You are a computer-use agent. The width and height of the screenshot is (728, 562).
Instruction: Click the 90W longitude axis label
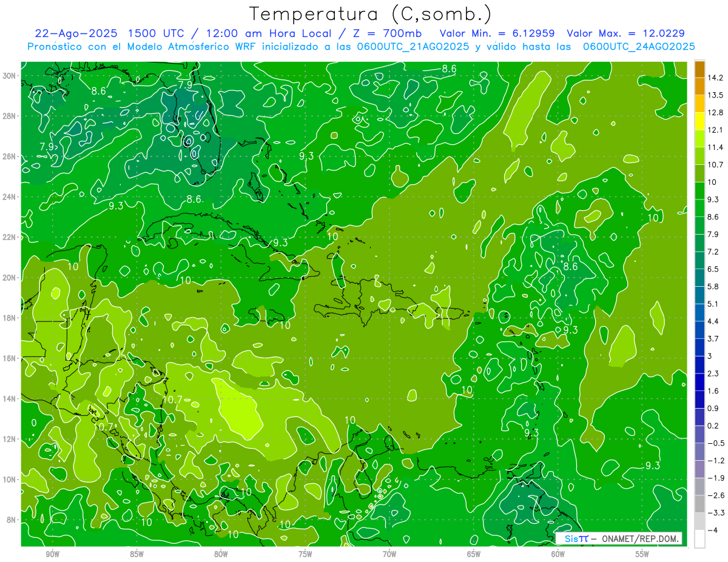[x=52, y=554]
